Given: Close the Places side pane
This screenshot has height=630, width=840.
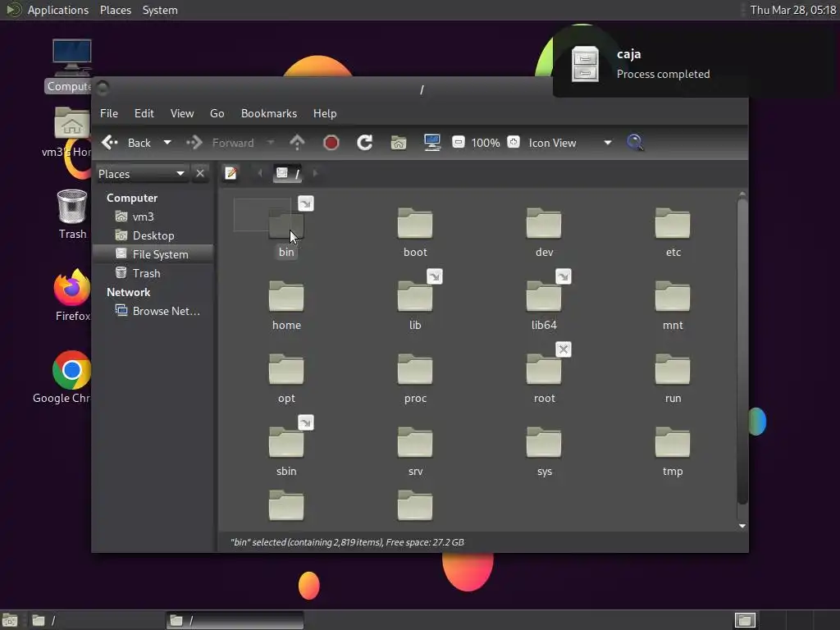Looking at the screenshot, I should (x=200, y=174).
